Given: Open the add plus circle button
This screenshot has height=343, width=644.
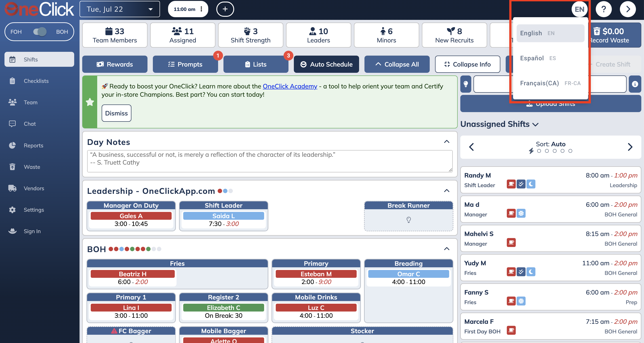Looking at the screenshot, I should pos(225,9).
